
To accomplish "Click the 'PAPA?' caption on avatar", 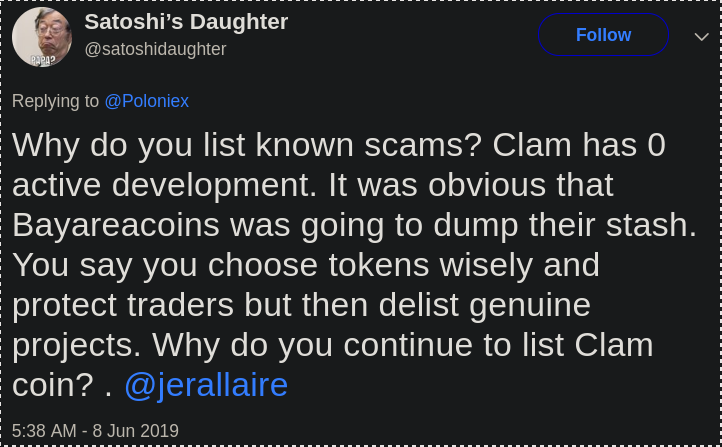I will [x=42, y=60].
